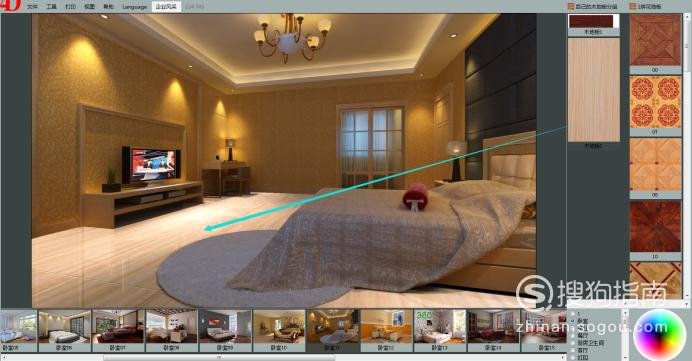
Task: Click the room category list scroll-up arrow
Action: click(625, 312)
